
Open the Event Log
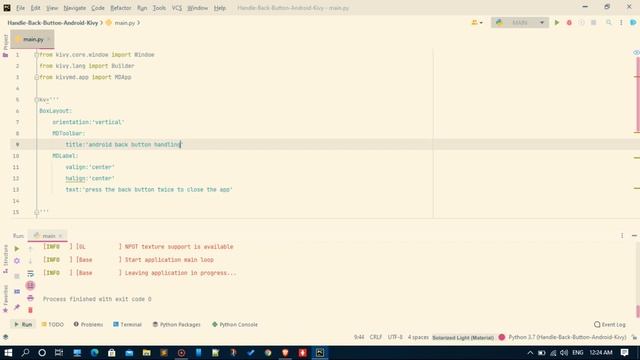pyautogui.click(x=610, y=324)
